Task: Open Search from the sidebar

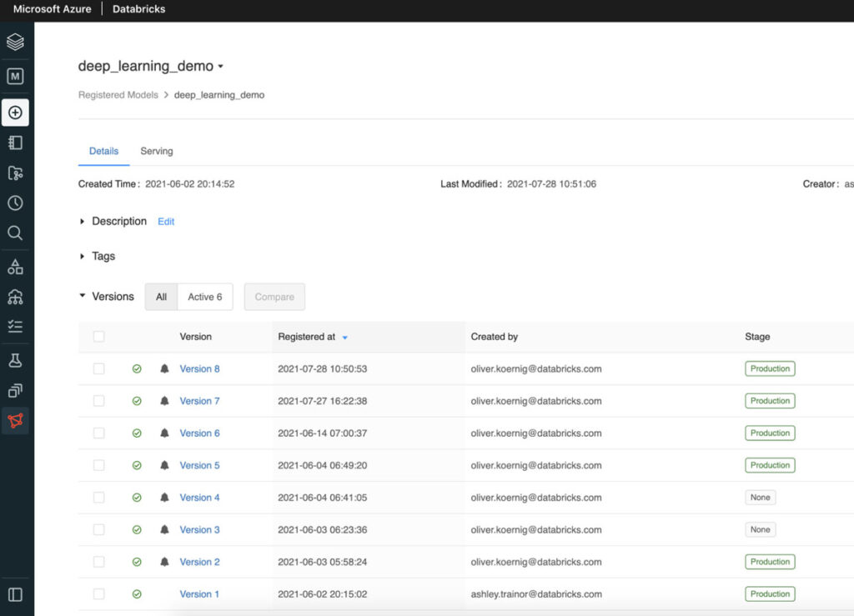Action: pos(15,233)
